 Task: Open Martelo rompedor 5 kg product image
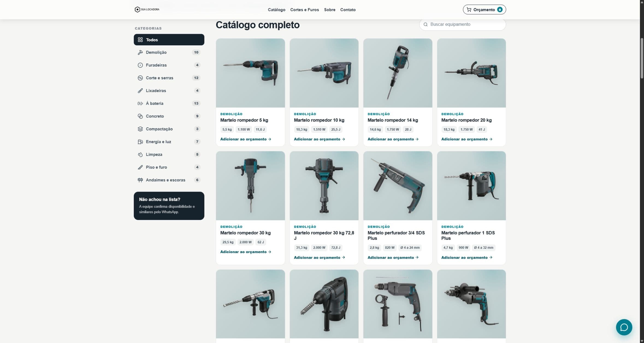(x=250, y=73)
